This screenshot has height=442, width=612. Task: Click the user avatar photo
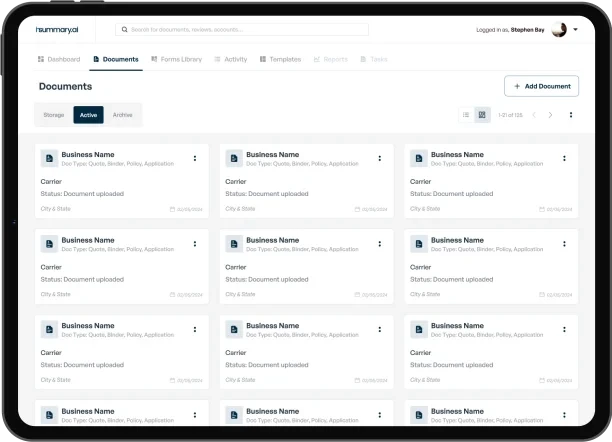tap(559, 30)
